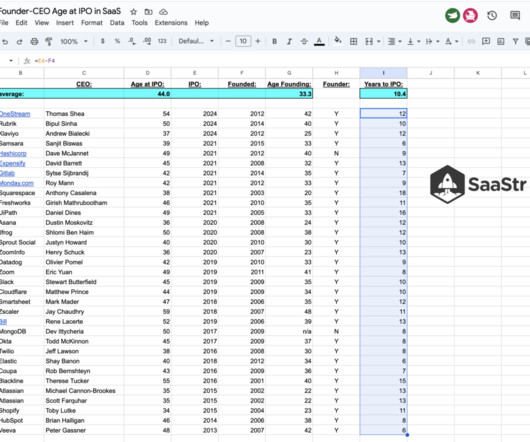Open the Default font dropdown
The height and width of the screenshot is (442, 530).
tap(196, 41)
